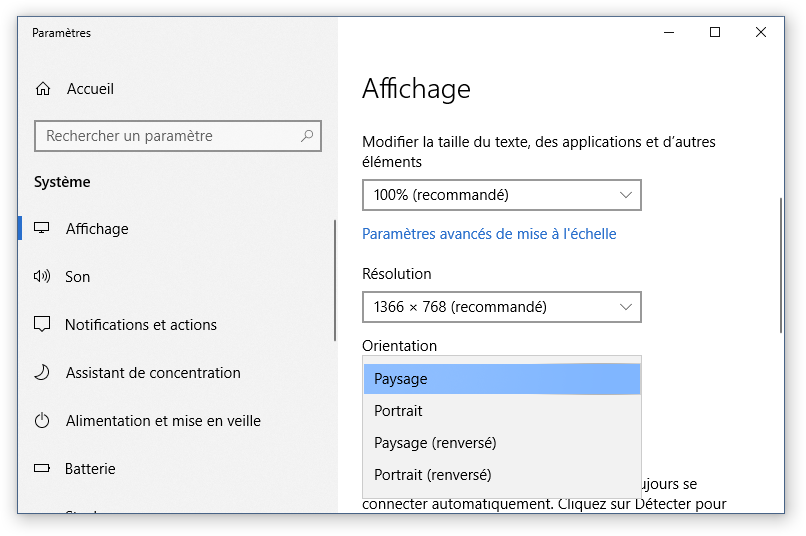This screenshot has width=806, height=536.
Task: Choose Portrait from the orientation list
Action: point(501,411)
